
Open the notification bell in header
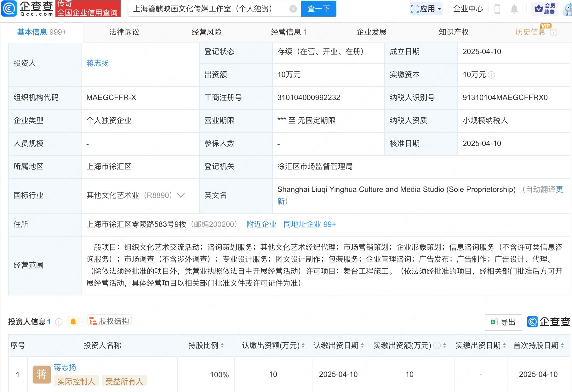[514, 9]
